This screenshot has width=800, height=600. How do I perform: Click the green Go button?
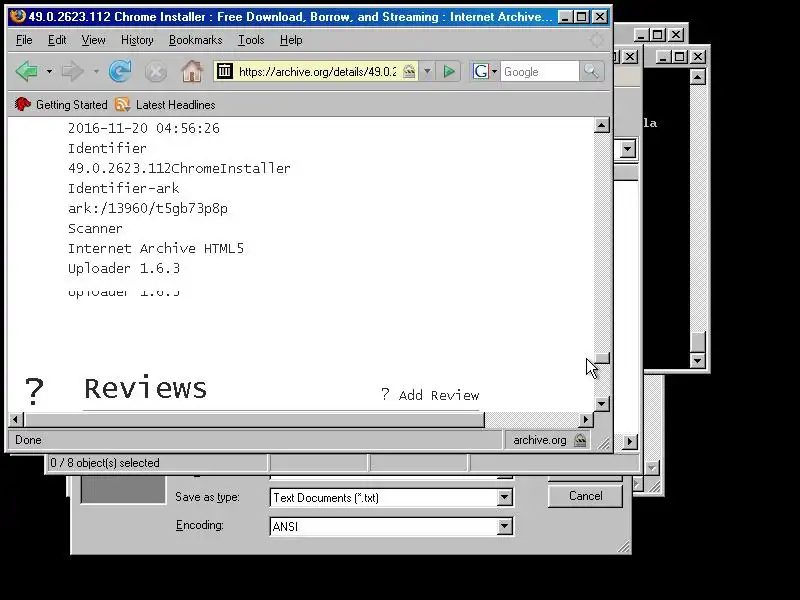coord(449,71)
